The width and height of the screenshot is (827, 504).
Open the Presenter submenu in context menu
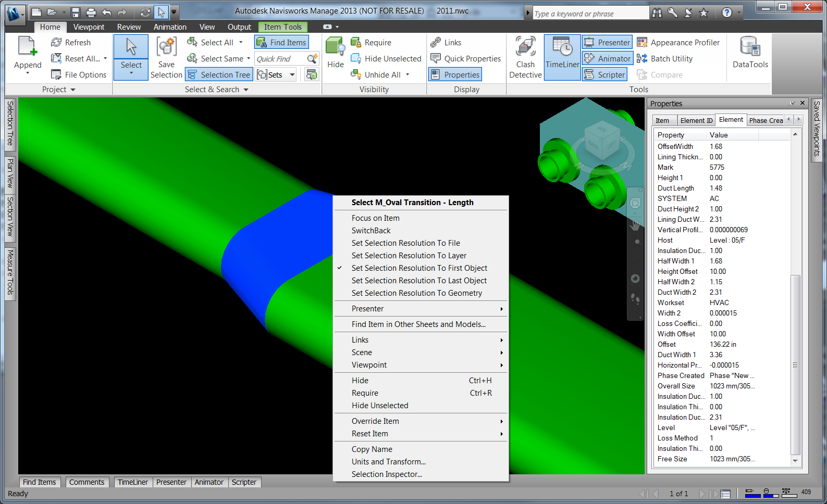pos(421,309)
